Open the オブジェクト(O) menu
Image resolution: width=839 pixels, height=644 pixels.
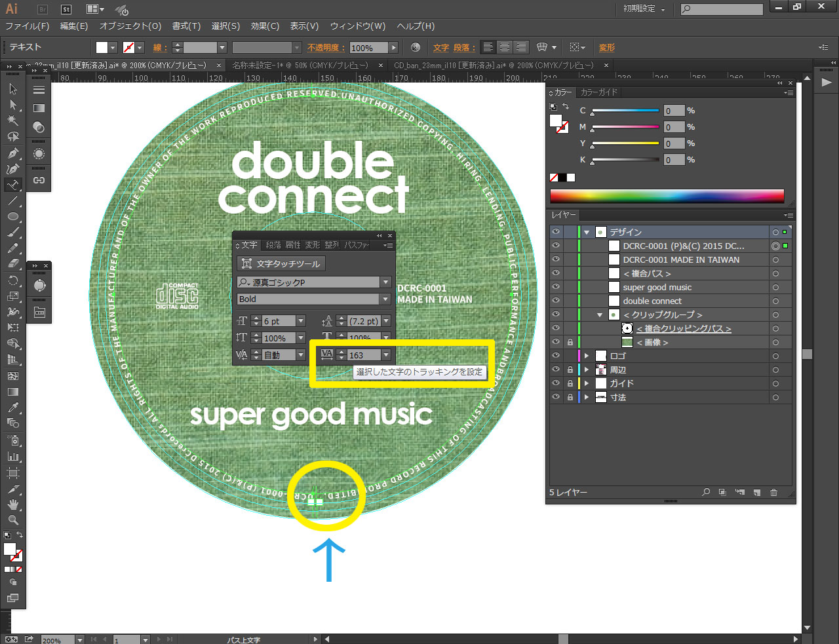130,26
